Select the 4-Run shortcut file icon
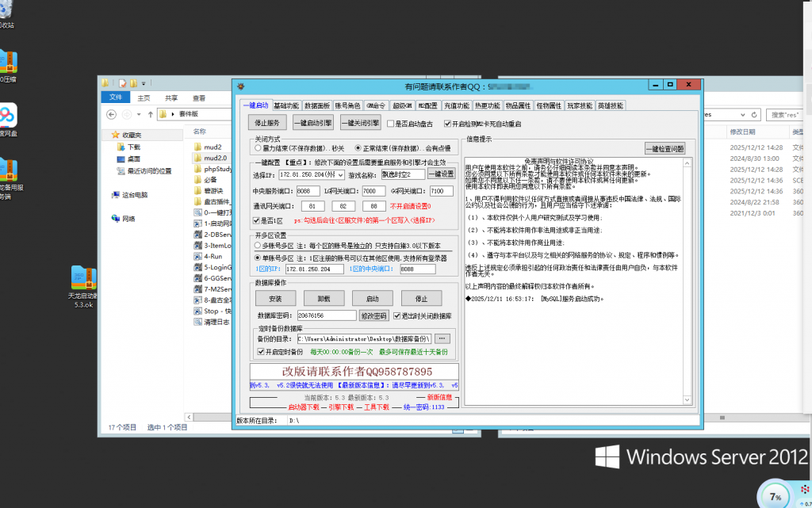Screen dimensions: 812x508 pyautogui.click(x=198, y=257)
